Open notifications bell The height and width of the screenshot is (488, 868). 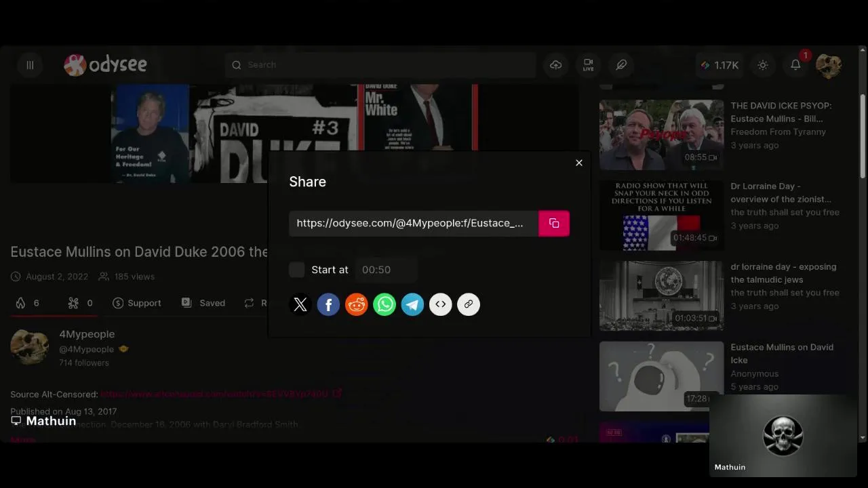(x=795, y=65)
